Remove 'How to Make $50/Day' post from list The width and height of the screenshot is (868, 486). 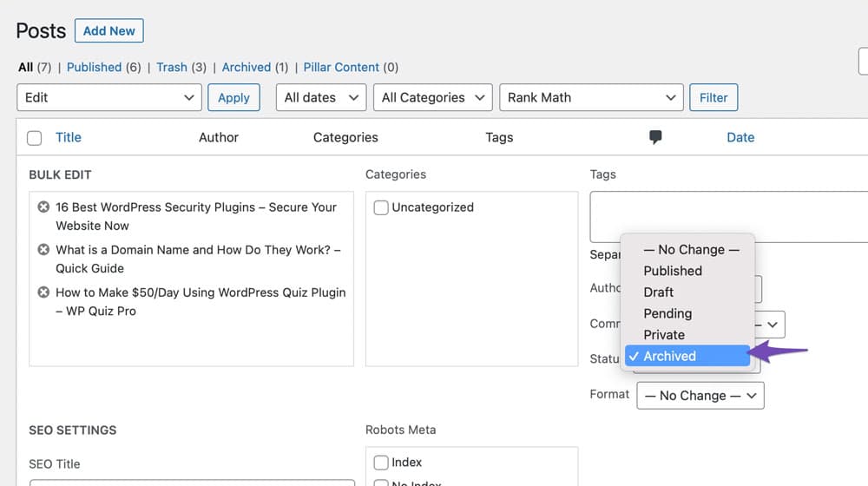point(43,292)
